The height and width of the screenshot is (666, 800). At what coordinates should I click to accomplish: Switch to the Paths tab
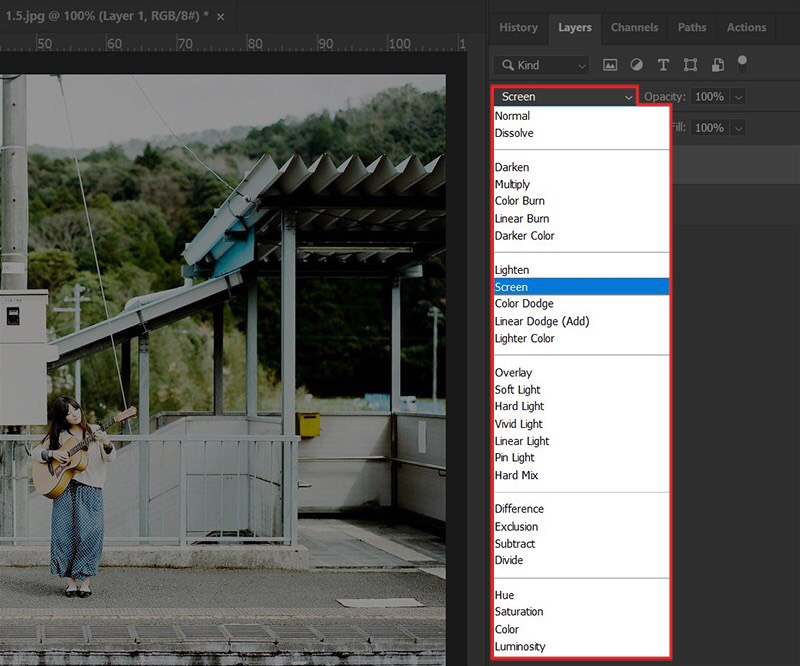692,28
